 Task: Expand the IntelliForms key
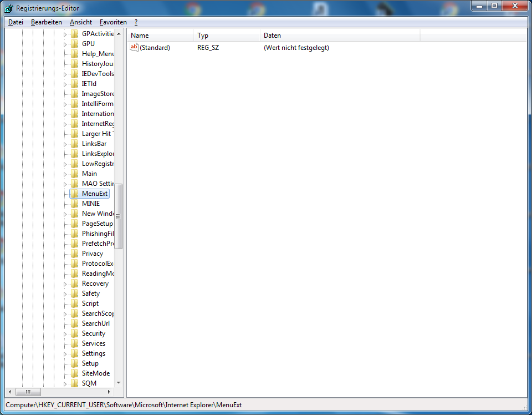65,104
